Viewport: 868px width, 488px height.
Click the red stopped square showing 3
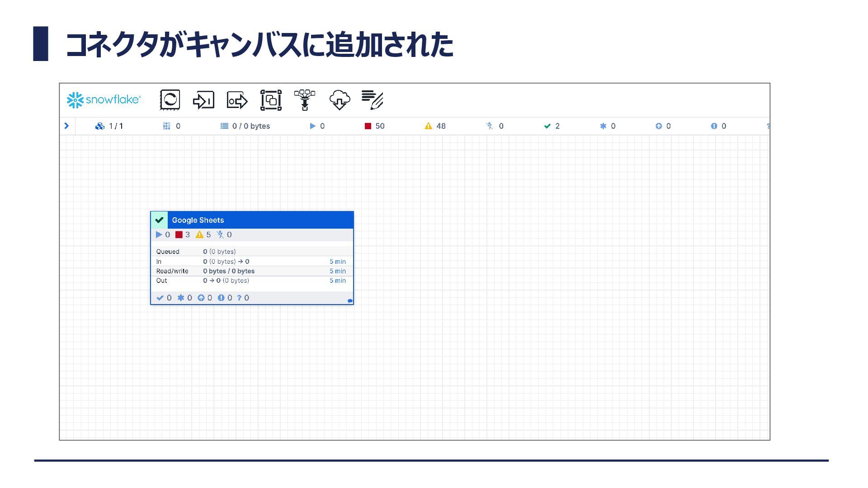[x=179, y=235]
